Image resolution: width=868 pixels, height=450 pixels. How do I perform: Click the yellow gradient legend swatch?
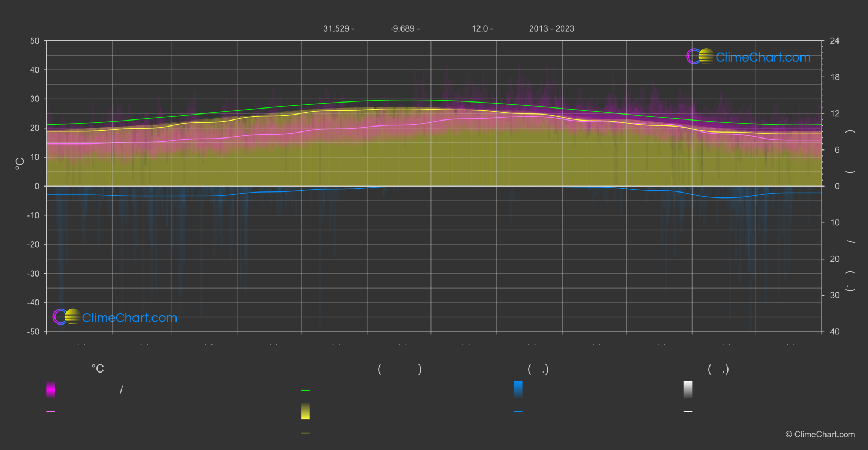coord(306,411)
